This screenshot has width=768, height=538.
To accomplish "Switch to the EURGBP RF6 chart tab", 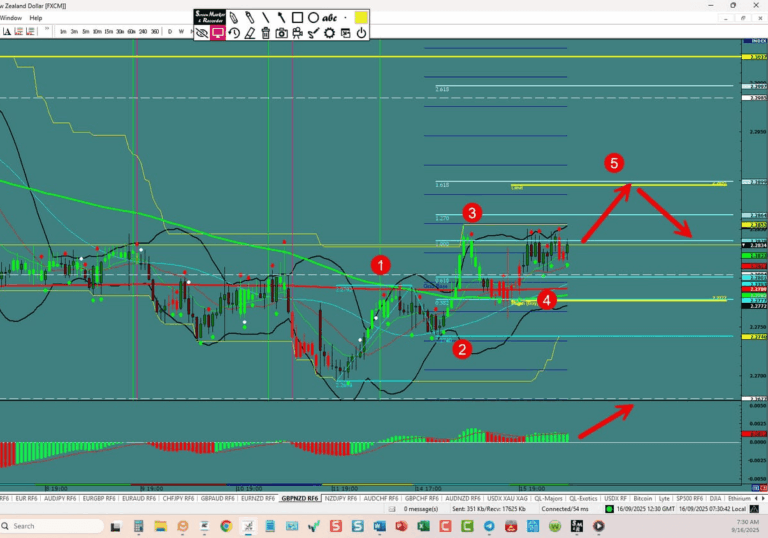I will pyautogui.click(x=99, y=498).
